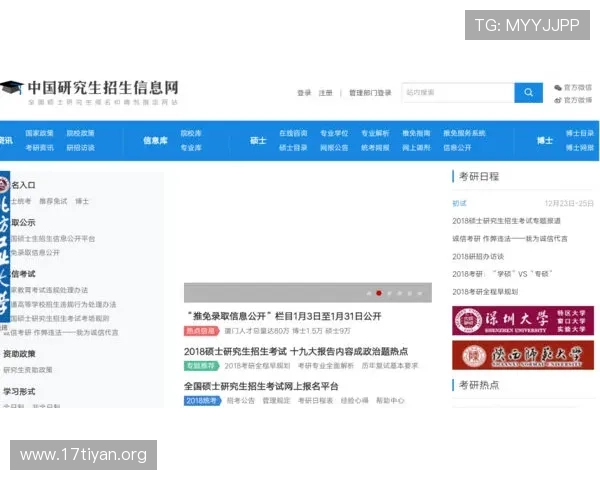Image resolution: width=600 pixels, height=480 pixels.
Task: Open 2018硕士研究生招生考试专题报道
Action: [x=506, y=221]
